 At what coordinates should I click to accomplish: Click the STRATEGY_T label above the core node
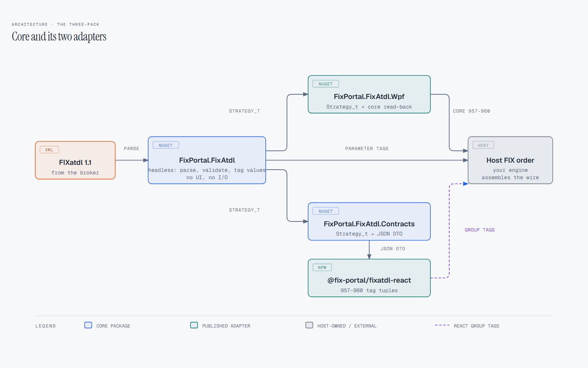click(244, 111)
